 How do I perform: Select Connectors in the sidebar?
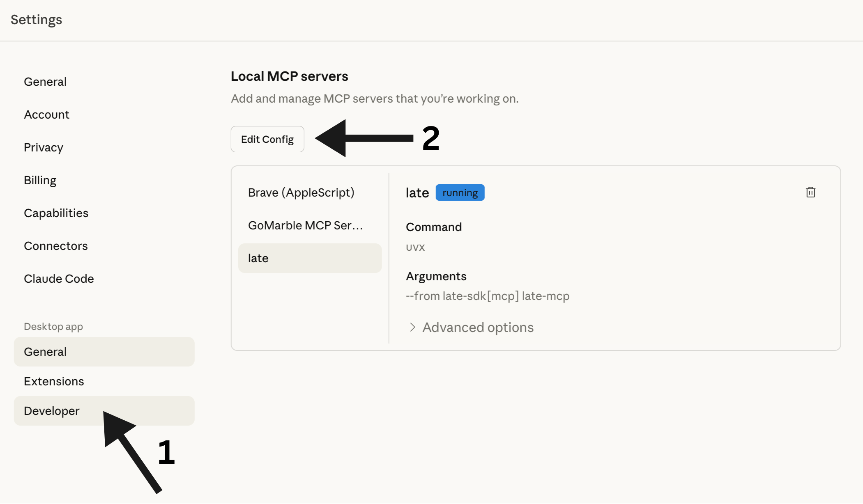coord(56,245)
